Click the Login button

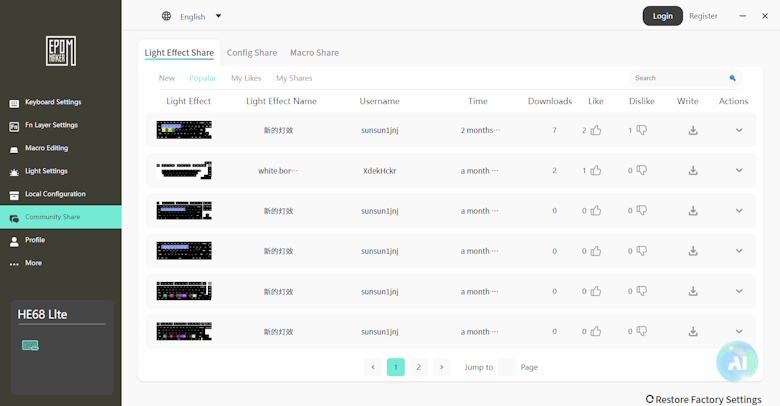coord(662,16)
